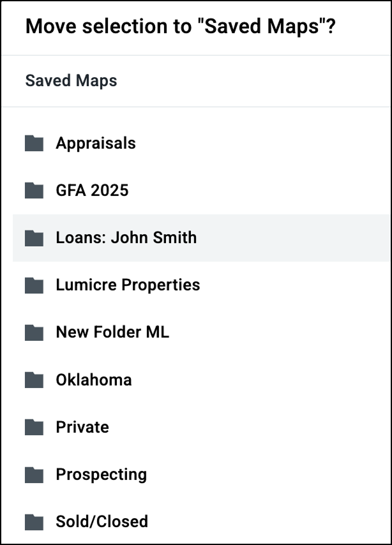Screen dimensions: 392x545
Task: Open the Oklahoma folder
Action: click(93, 380)
